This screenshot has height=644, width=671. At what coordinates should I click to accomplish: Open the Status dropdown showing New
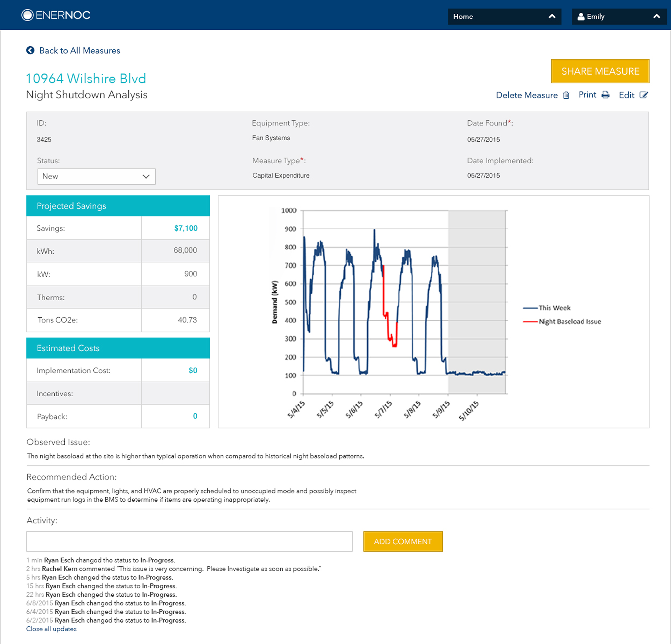[96, 176]
